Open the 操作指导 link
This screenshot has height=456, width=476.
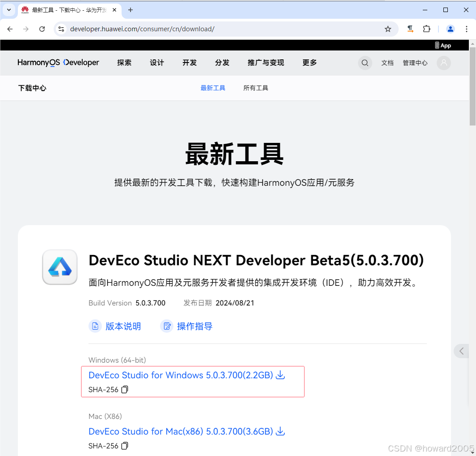pos(195,326)
